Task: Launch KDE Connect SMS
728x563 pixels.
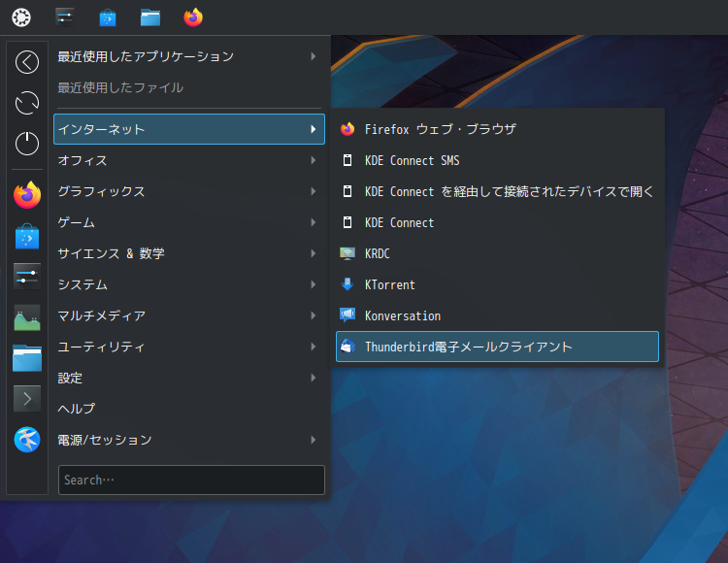Action: point(497,160)
